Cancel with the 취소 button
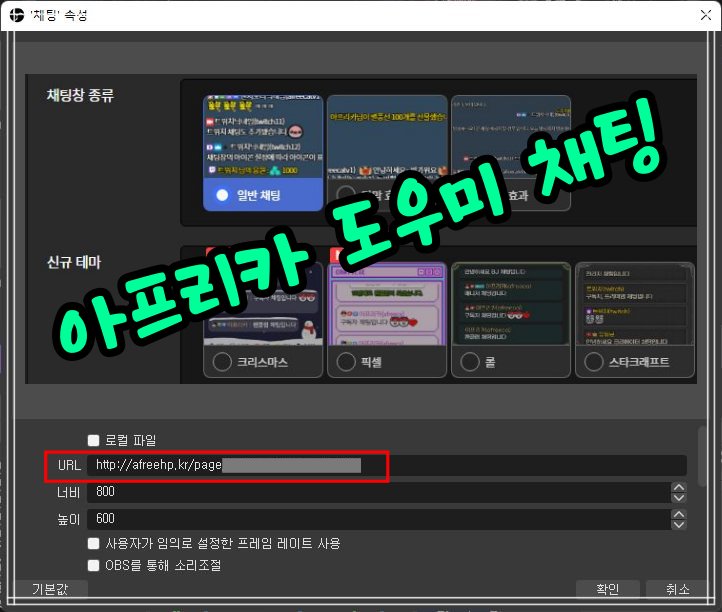Image resolution: width=722 pixels, height=612 pixels. pyautogui.click(x=677, y=589)
